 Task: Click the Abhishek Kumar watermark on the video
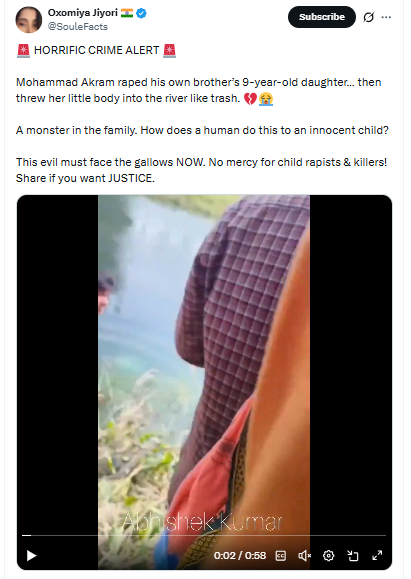(x=202, y=522)
